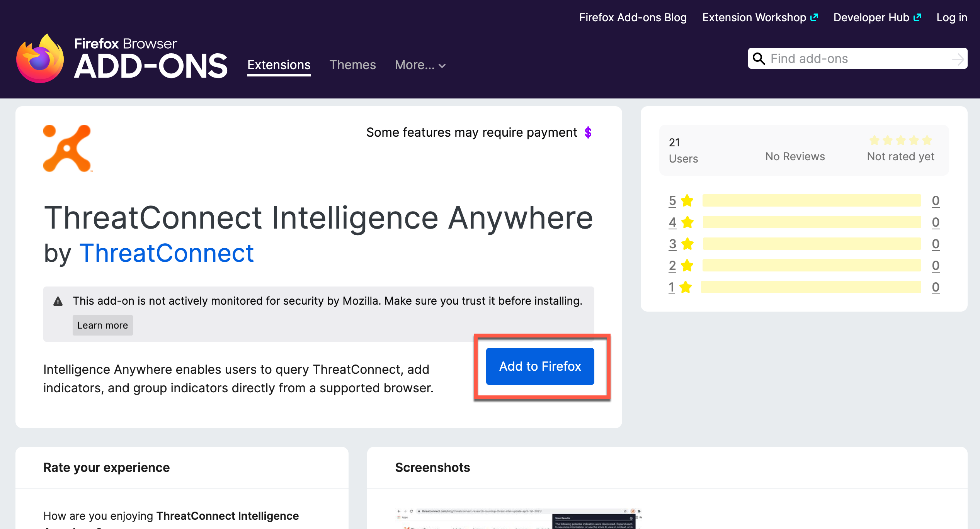Screen dimensions: 980x529
Task: Click the warning triangle icon
Action: [x=58, y=301]
